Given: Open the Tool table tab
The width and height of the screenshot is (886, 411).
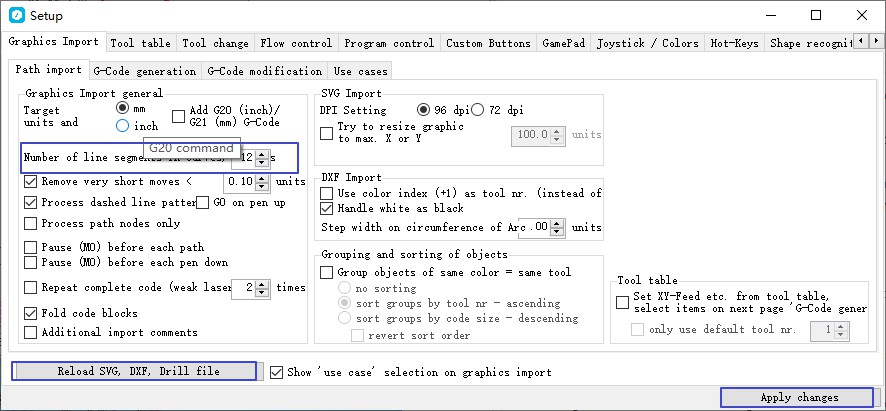Looking at the screenshot, I should [x=141, y=43].
